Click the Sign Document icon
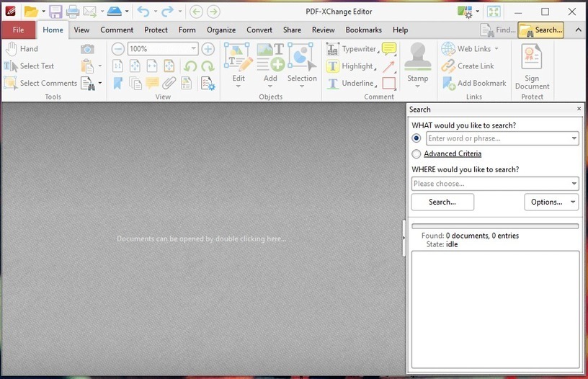Screen dimensions: 588x379 [532, 66]
